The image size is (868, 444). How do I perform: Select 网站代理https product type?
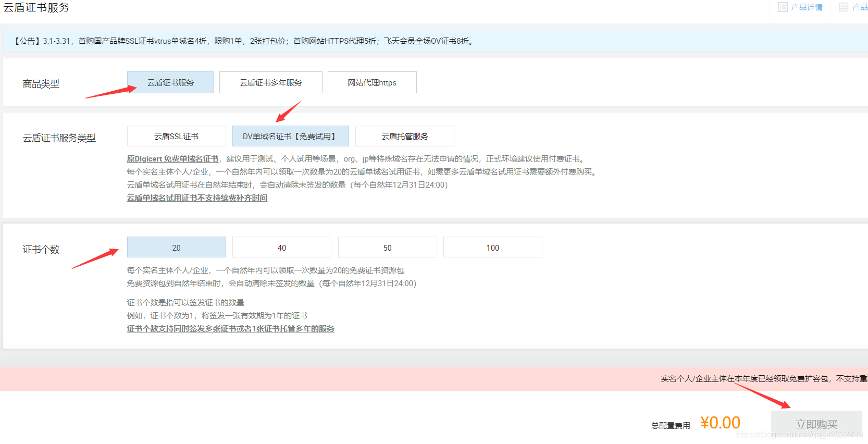tap(372, 82)
